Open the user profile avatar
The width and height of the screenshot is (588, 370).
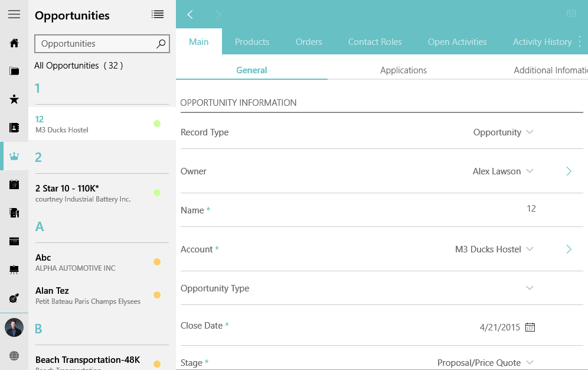pos(14,327)
